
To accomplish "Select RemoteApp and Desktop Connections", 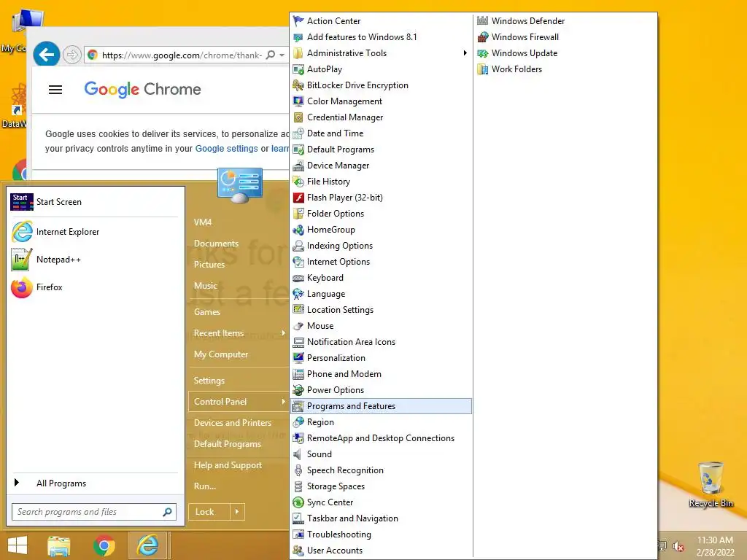I will coord(381,438).
